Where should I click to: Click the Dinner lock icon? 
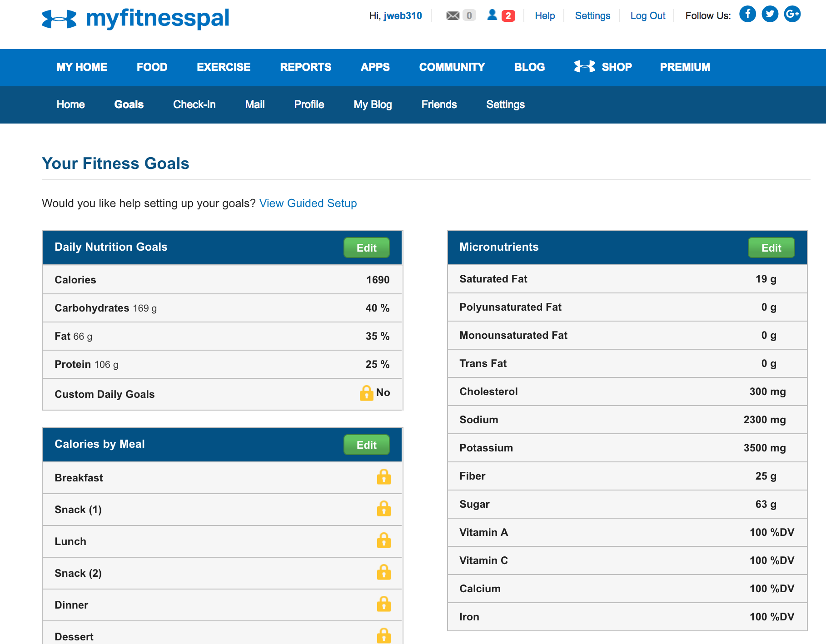(x=384, y=604)
